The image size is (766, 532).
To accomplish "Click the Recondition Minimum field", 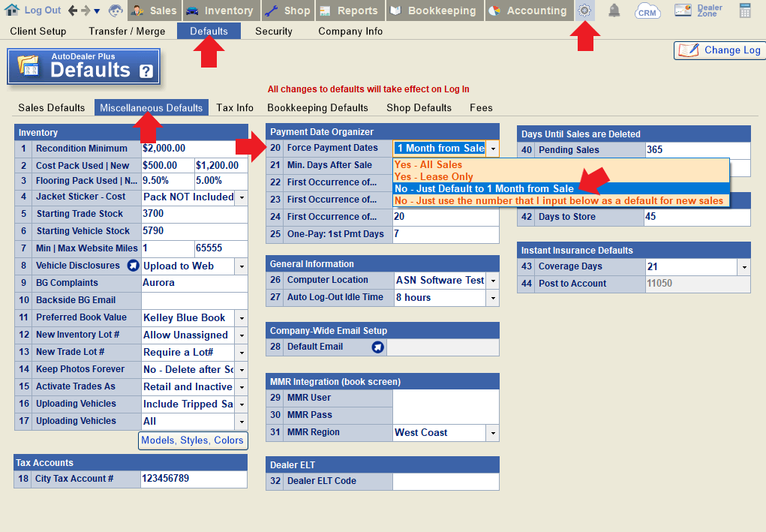I will pyautogui.click(x=194, y=149).
